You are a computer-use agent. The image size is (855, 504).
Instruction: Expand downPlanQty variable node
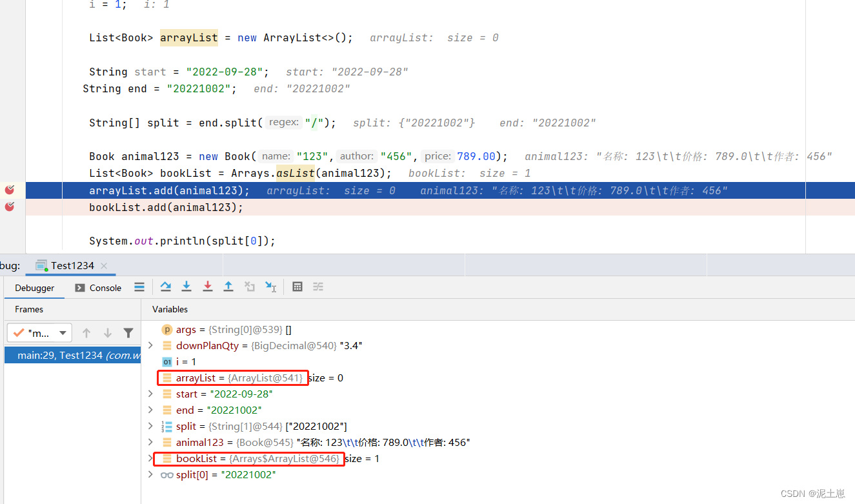150,346
